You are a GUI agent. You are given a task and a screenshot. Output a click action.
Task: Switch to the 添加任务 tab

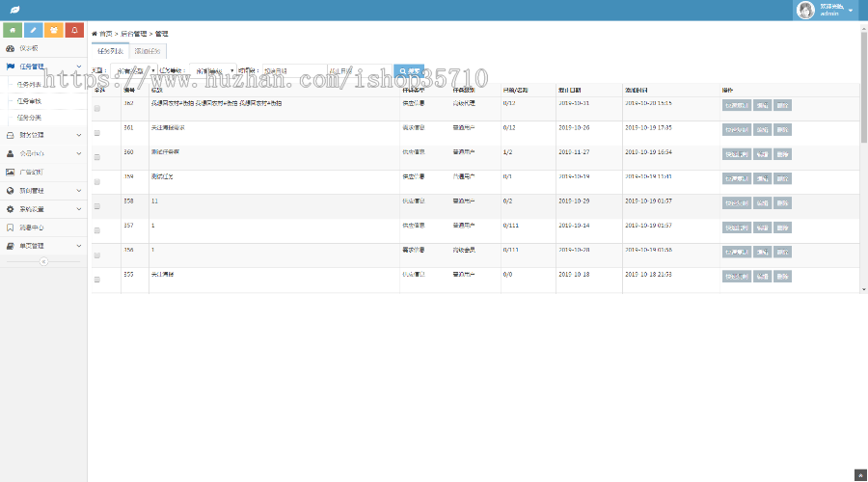(x=149, y=50)
